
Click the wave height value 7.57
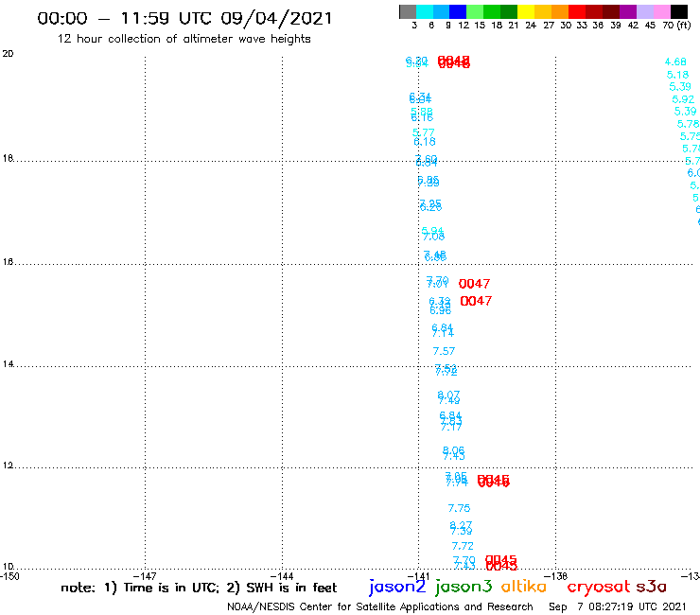(x=444, y=351)
